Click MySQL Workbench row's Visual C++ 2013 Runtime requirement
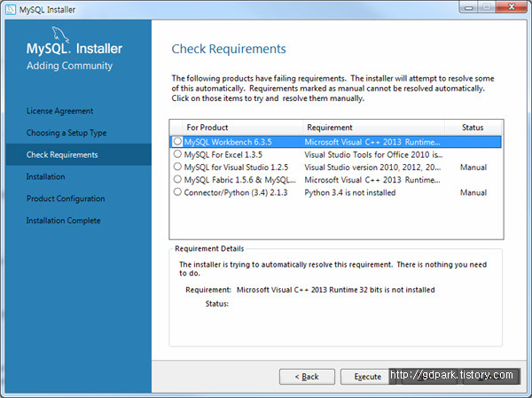Screen dimensions: 532x398 coord(372,142)
